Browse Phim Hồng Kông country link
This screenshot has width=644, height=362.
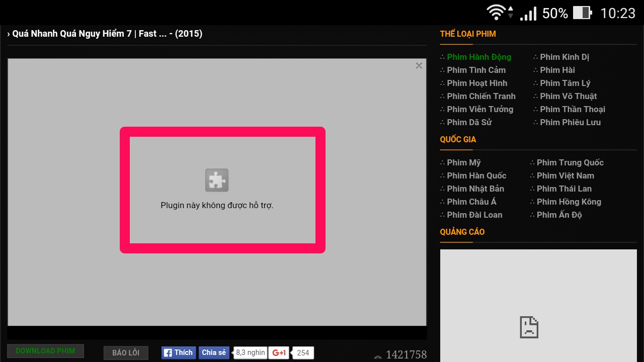coord(569,202)
